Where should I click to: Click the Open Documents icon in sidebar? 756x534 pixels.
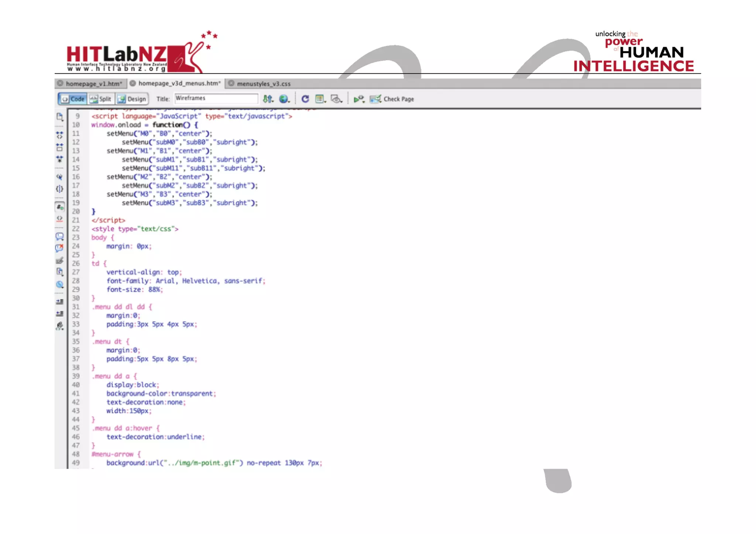click(59, 117)
